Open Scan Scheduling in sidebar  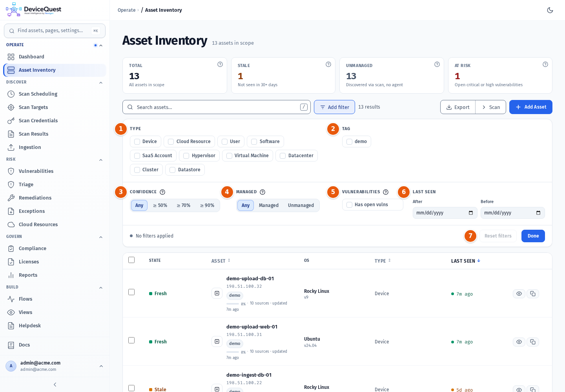click(x=55, y=94)
